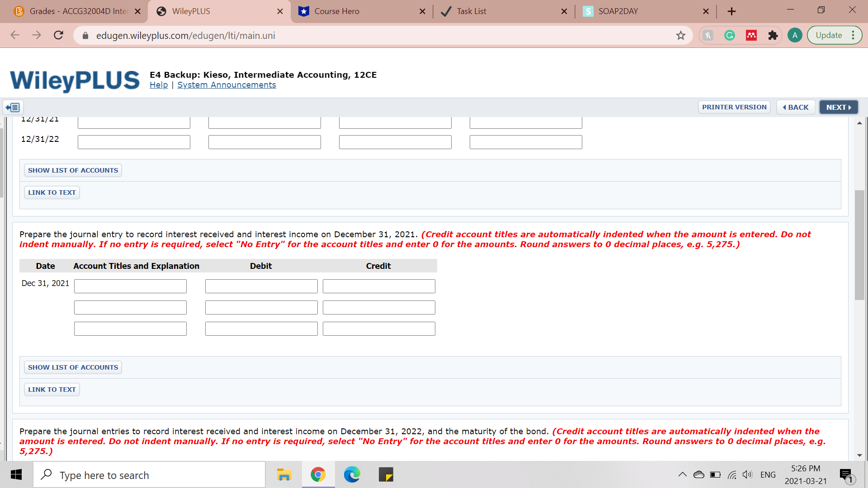The image size is (868, 488).
Task: Open File Explorer from the taskbar
Action: (283, 474)
